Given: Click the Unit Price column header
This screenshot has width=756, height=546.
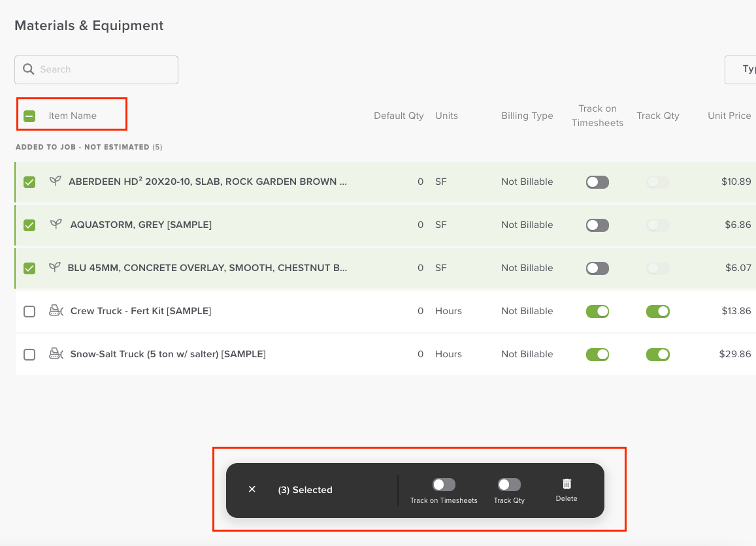Looking at the screenshot, I should click(x=729, y=116).
